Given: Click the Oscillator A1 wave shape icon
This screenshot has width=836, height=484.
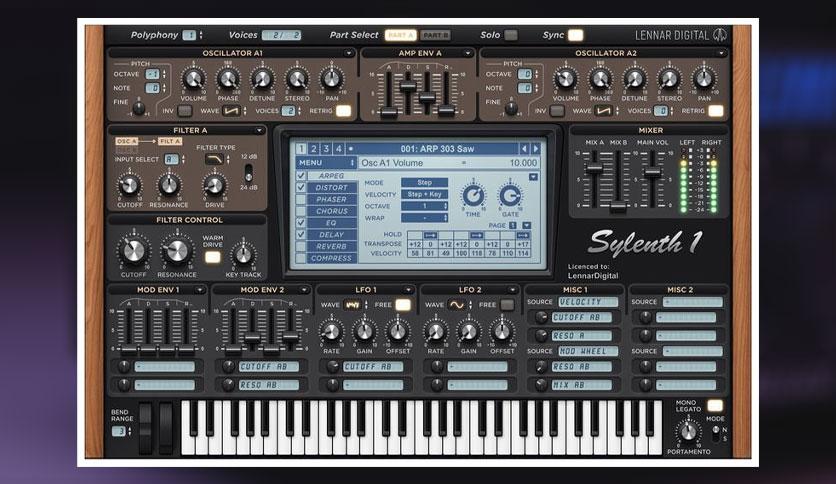Looking at the screenshot, I should point(231,111).
